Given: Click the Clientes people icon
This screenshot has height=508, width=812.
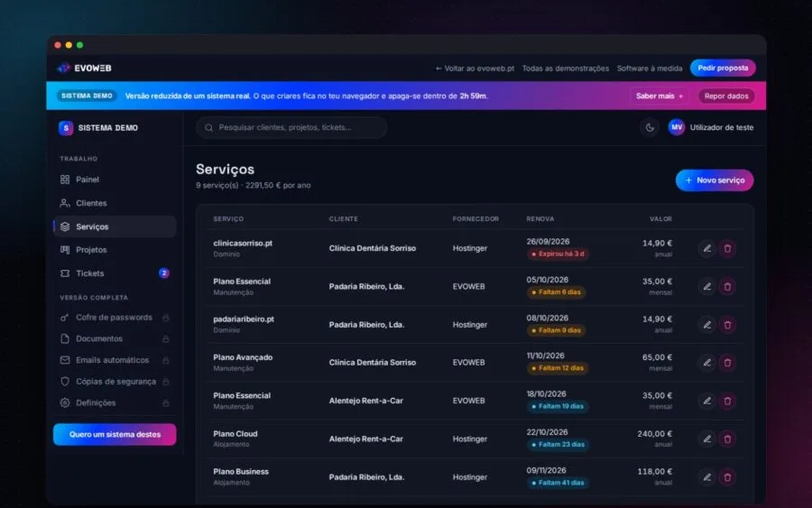Looking at the screenshot, I should click(65, 203).
